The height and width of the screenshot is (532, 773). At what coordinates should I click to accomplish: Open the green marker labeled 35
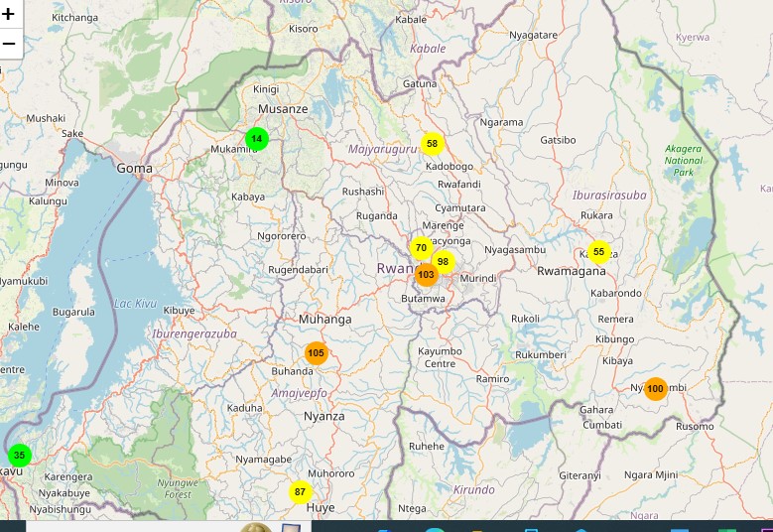19,456
